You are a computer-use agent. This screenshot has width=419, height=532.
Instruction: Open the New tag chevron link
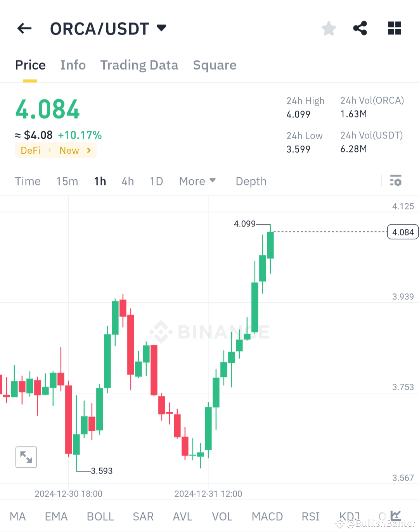point(88,151)
